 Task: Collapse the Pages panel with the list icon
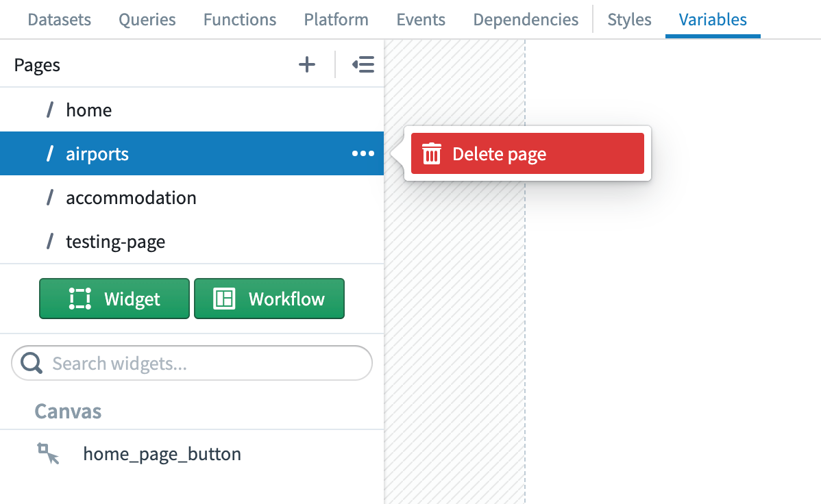pyautogui.click(x=363, y=65)
